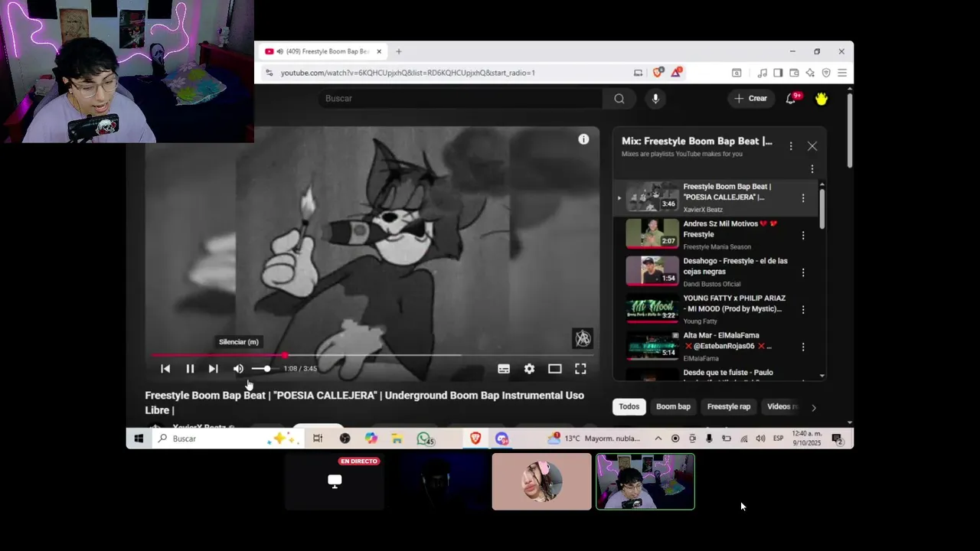Toggle subtitles on the video player
This screenshot has width=980, height=551.
[x=504, y=369]
